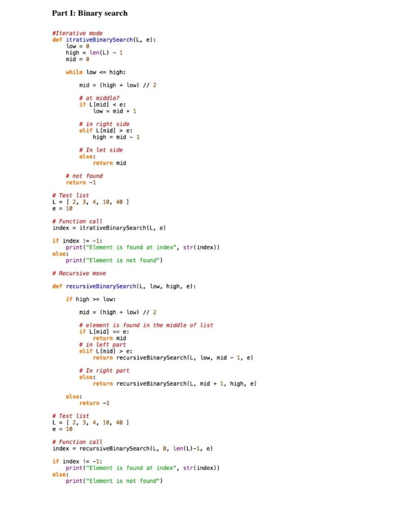Click the return mid statement
Screen dimensions: 420x521
[109, 163]
